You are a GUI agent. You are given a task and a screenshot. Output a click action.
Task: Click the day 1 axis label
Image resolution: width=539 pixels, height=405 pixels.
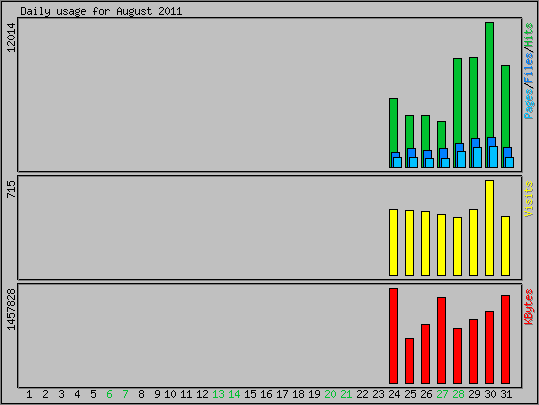coord(29,394)
